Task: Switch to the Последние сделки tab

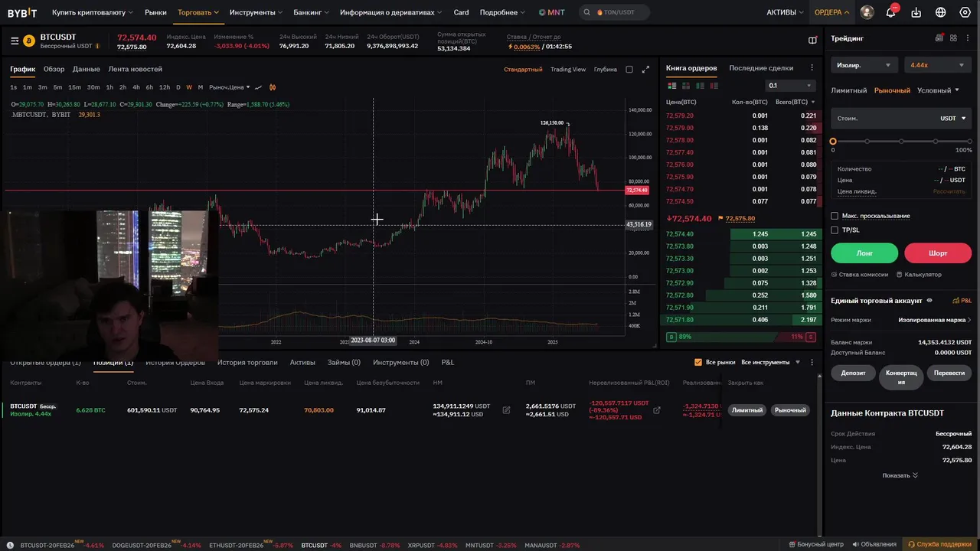Action: 761,68
